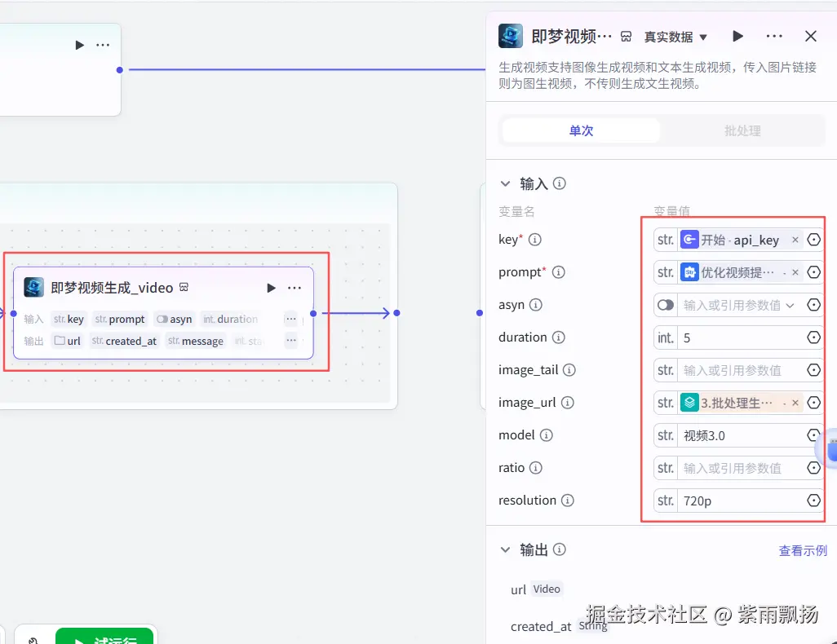
Task: Show info for the image_url parameter
Action: pos(568,403)
